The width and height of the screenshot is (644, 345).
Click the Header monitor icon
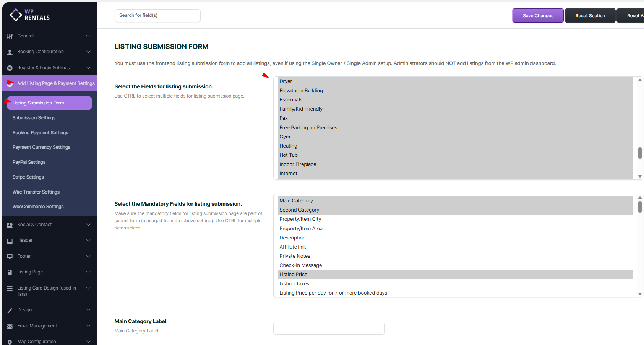pos(10,241)
